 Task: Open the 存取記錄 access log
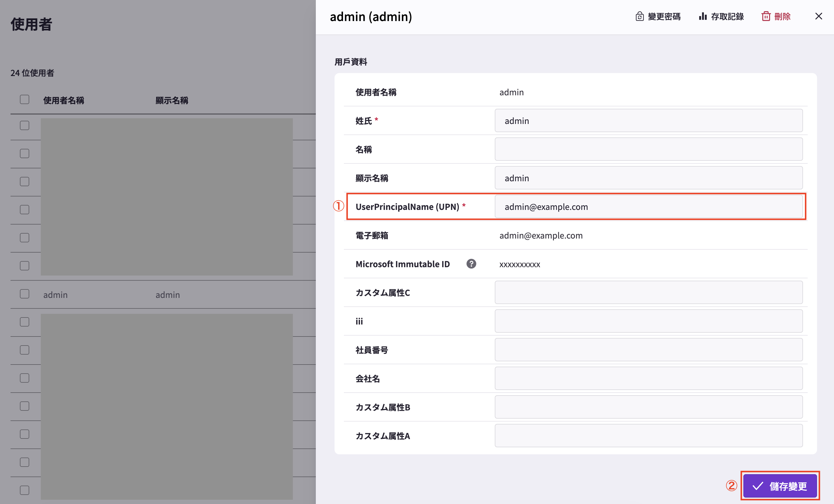click(721, 16)
